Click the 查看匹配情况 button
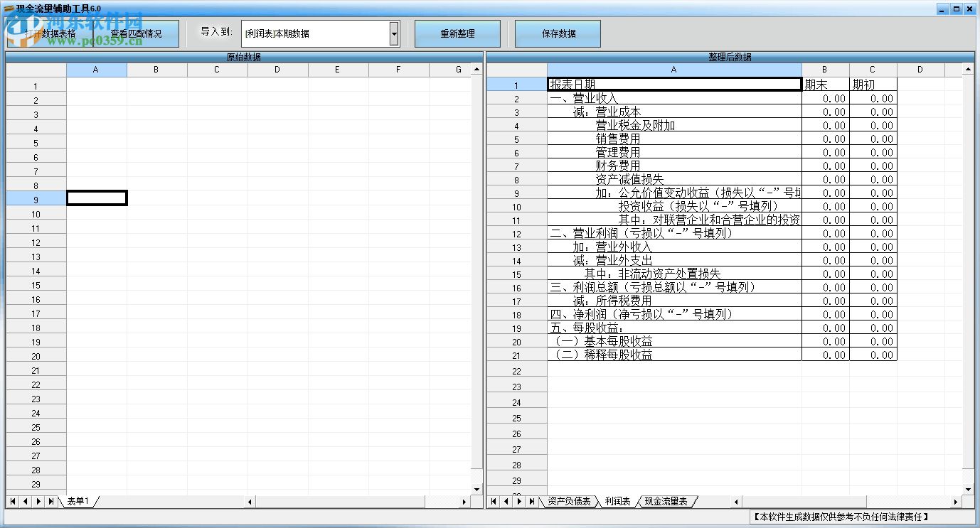The width and height of the screenshot is (980, 528). pos(136,33)
